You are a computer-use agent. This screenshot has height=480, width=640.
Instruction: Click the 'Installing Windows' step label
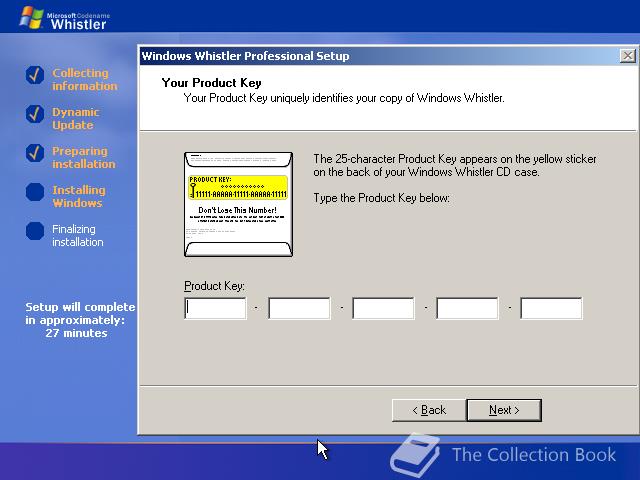coord(79,196)
